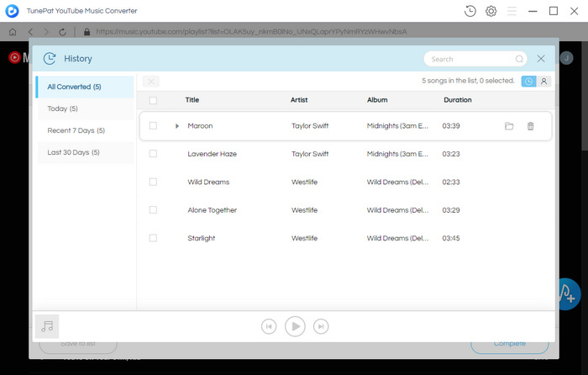This screenshot has height=375, width=588.
Task: Click the Midnights album cell in Maroon row
Action: point(397,126)
